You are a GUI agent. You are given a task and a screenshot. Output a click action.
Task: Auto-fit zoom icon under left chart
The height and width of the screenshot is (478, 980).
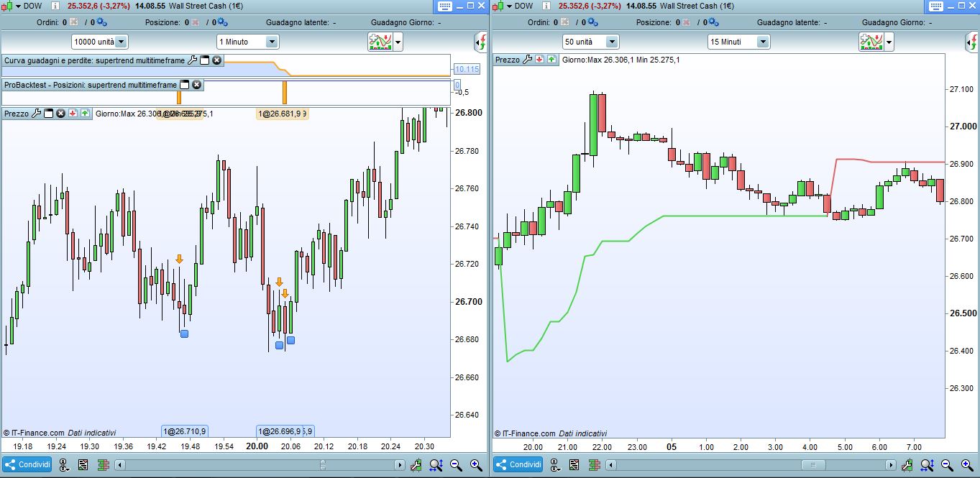(436, 465)
